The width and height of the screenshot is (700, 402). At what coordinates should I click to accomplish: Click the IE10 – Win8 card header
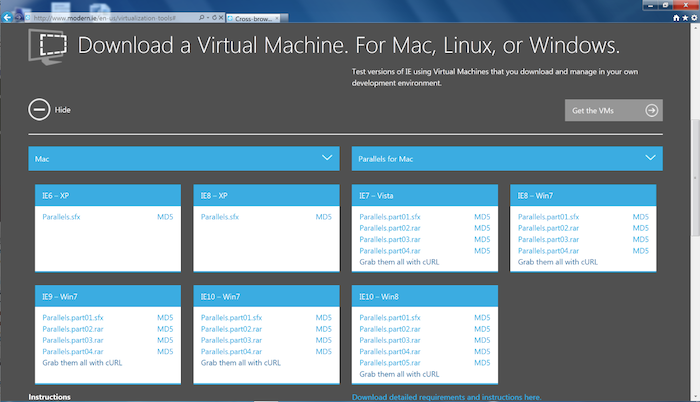tap(425, 296)
